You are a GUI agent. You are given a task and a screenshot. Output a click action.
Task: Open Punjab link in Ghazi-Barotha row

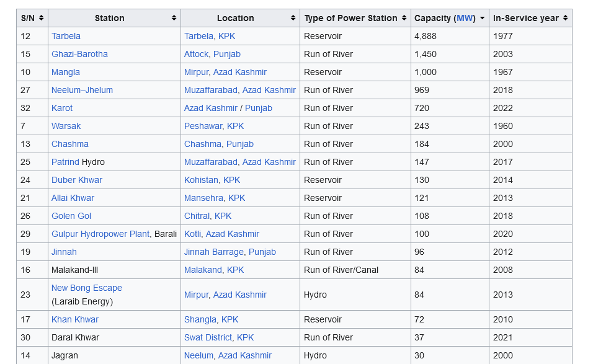click(227, 54)
